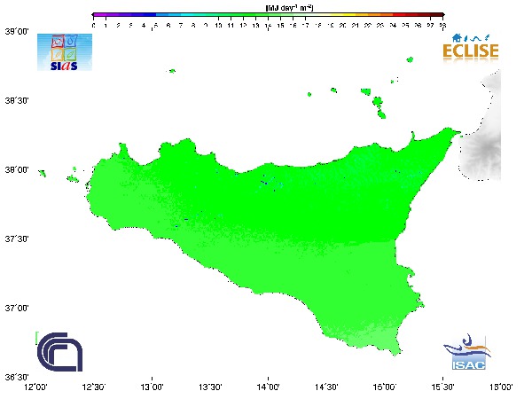
Task: Click the longitude label 15°30'
Action: [x=442, y=387]
